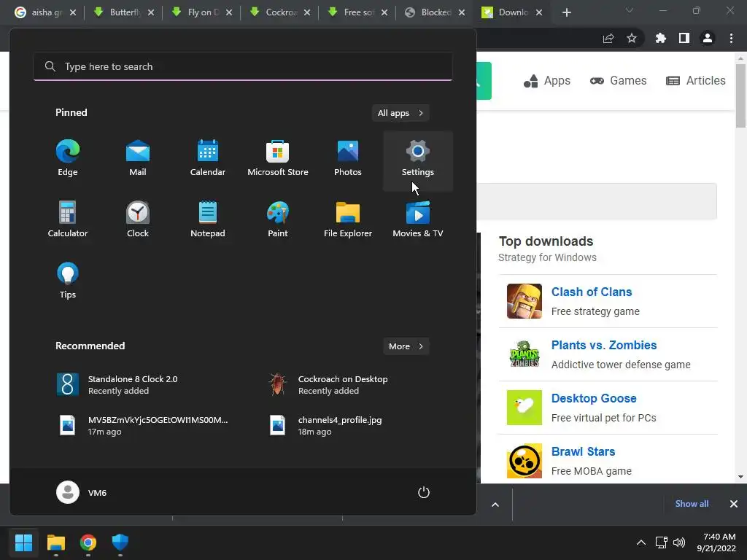Open the VM6 user account menu
Screen dimensions: 747x560
click(x=82, y=492)
